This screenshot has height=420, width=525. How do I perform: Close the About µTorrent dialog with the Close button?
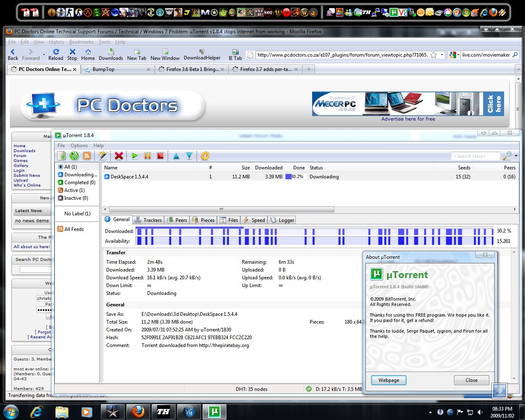(x=471, y=380)
